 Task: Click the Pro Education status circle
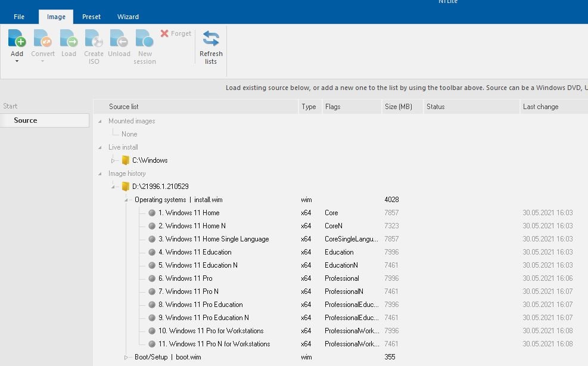152,305
